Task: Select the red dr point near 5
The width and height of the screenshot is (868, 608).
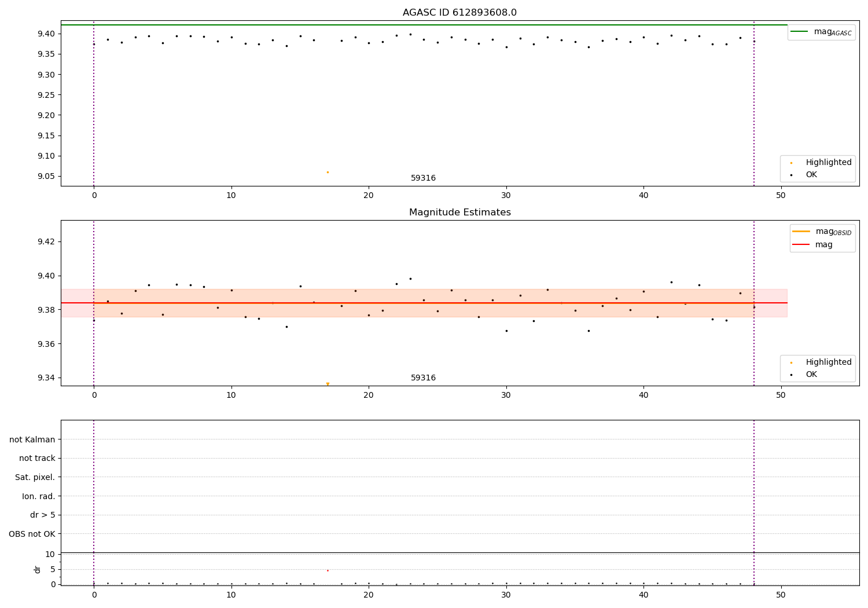Action: [328, 570]
